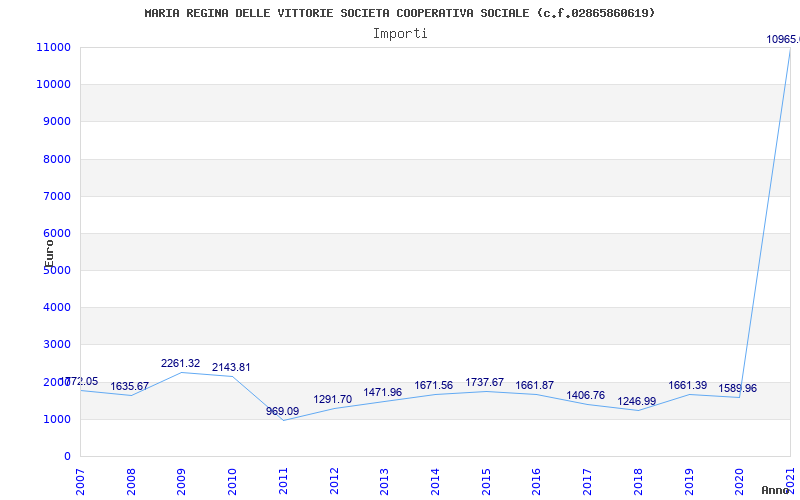Click y-axis tick 11000
Image resolution: width=800 pixels, height=500 pixels.
(x=53, y=47)
